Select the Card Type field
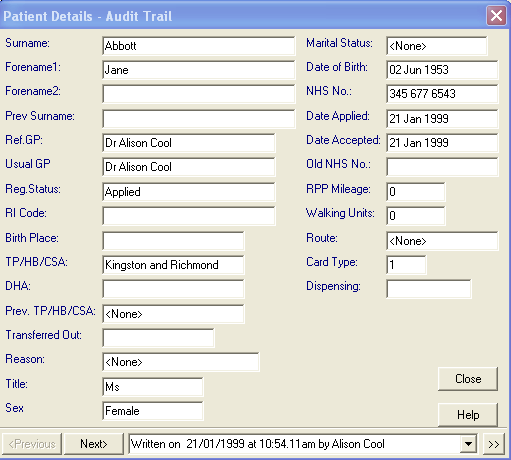Screen dimensions: 511x460 click(x=406, y=265)
